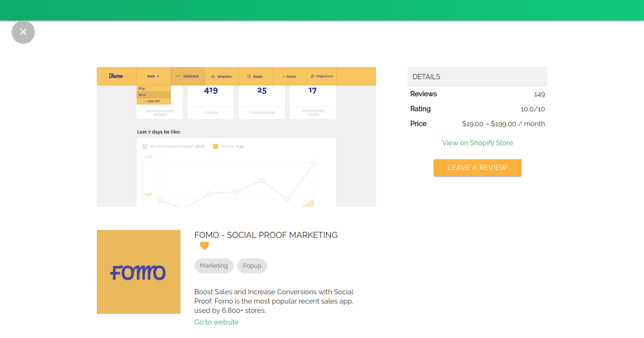The image size is (644, 338).
Task: Follow the Go to website link
Action: [x=216, y=322]
